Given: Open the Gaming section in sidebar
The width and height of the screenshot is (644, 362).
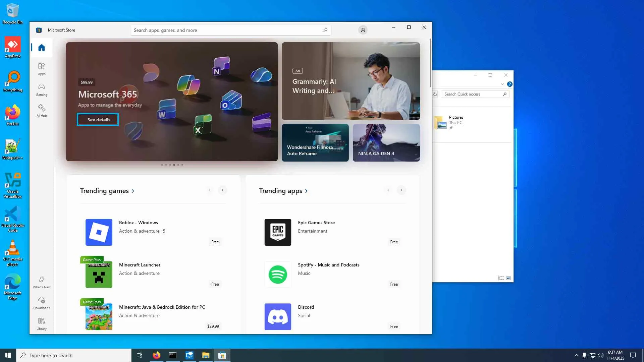Looking at the screenshot, I should (42, 90).
